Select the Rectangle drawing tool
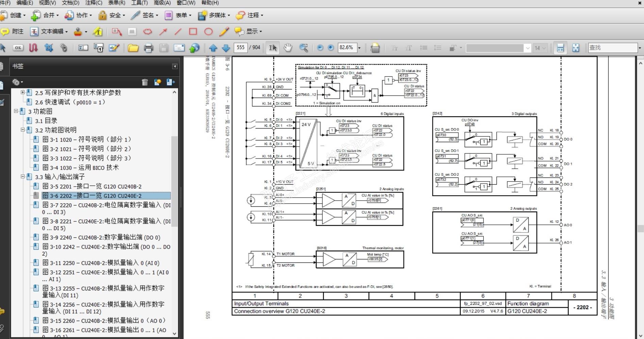This screenshot has height=339, width=644. pyautogui.click(x=193, y=32)
